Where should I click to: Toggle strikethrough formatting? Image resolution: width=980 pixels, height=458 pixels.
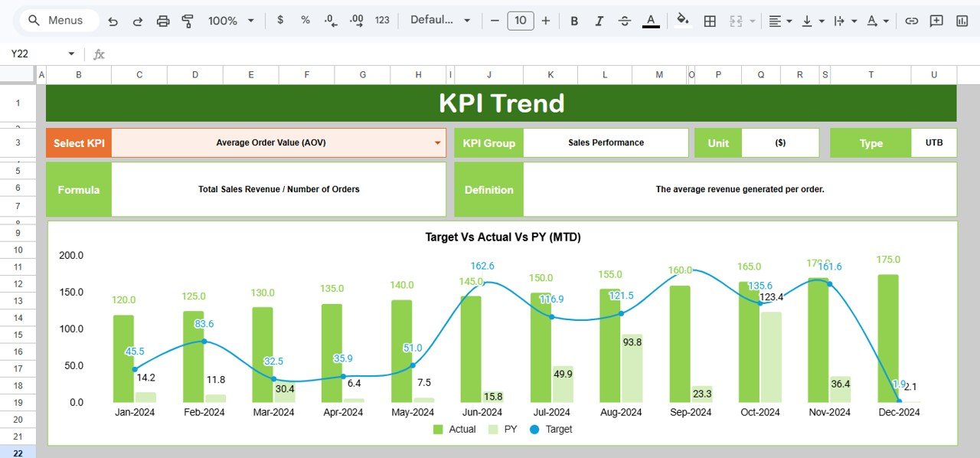click(x=625, y=21)
